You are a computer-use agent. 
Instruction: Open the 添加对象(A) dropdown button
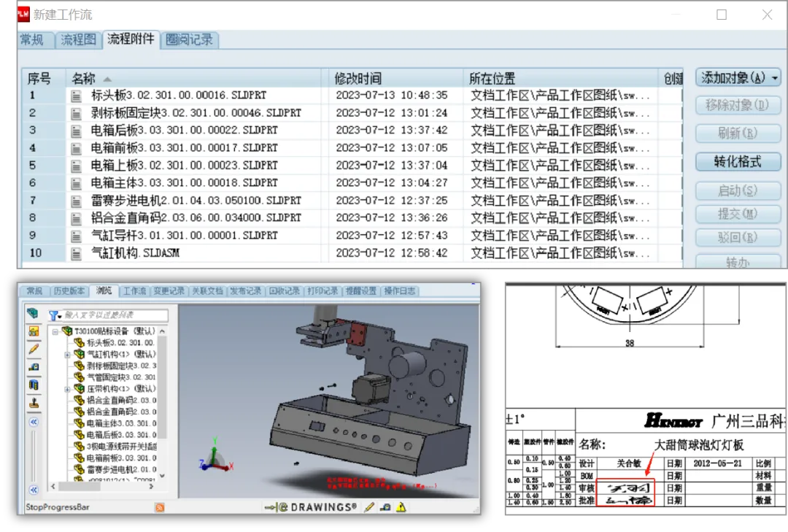[739, 77]
